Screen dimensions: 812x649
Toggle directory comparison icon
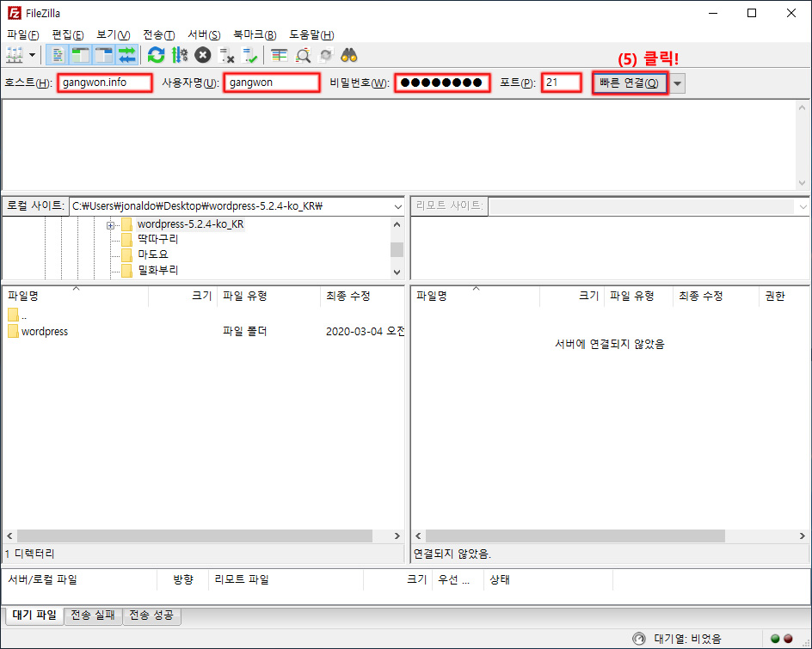(x=303, y=55)
